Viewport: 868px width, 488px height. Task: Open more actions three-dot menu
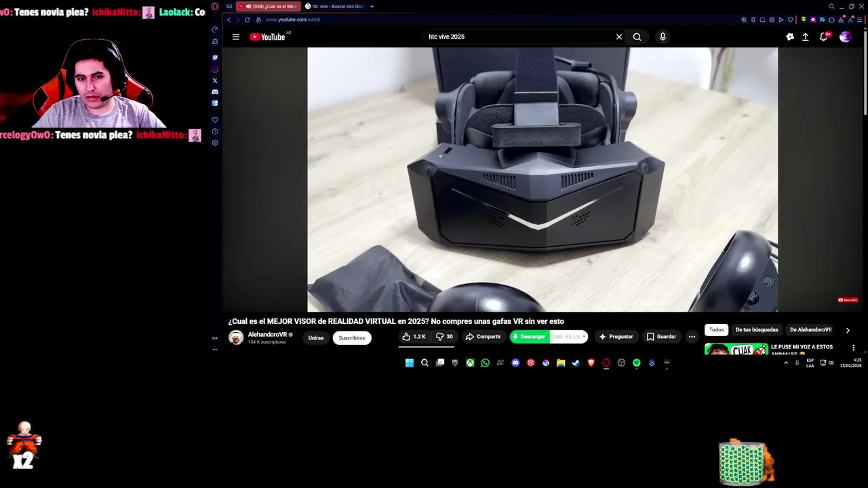point(692,337)
